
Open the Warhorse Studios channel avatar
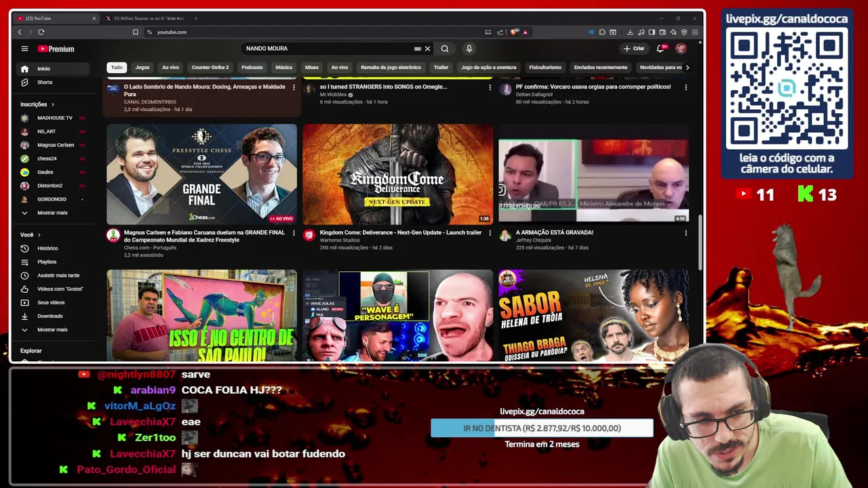click(309, 235)
